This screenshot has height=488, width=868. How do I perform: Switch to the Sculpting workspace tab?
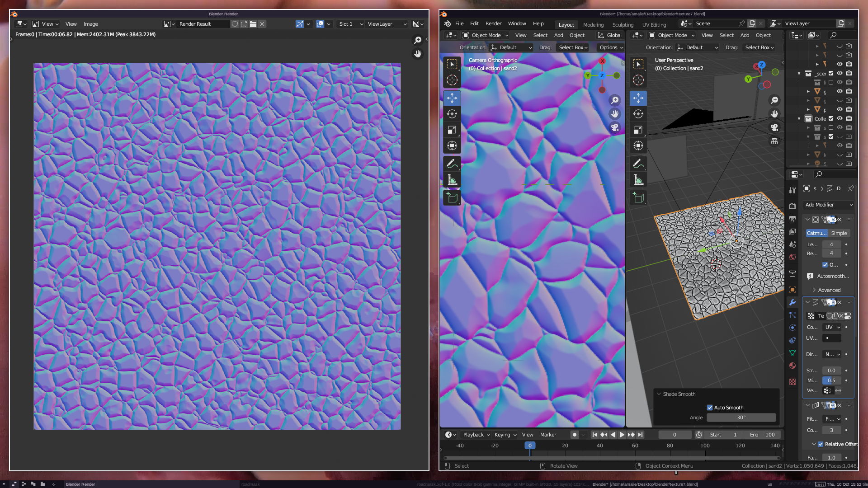[623, 25]
